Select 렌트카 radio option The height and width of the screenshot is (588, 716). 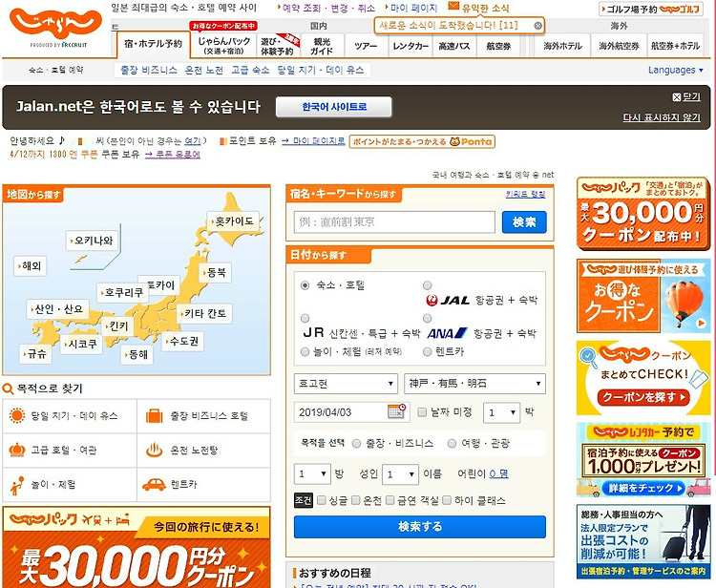pos(428,351)
